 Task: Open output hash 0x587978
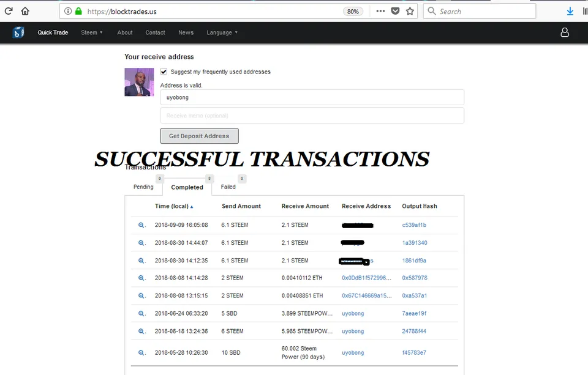tap(415, 278)
